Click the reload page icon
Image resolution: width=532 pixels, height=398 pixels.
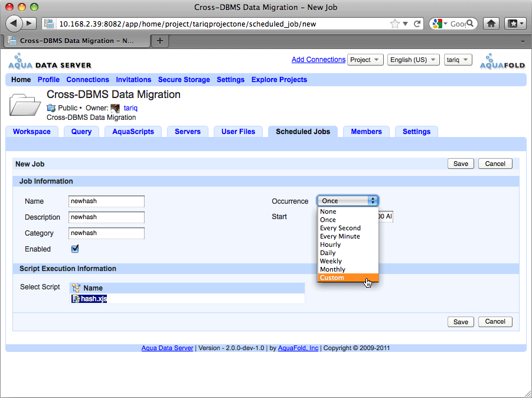(417, 24)
